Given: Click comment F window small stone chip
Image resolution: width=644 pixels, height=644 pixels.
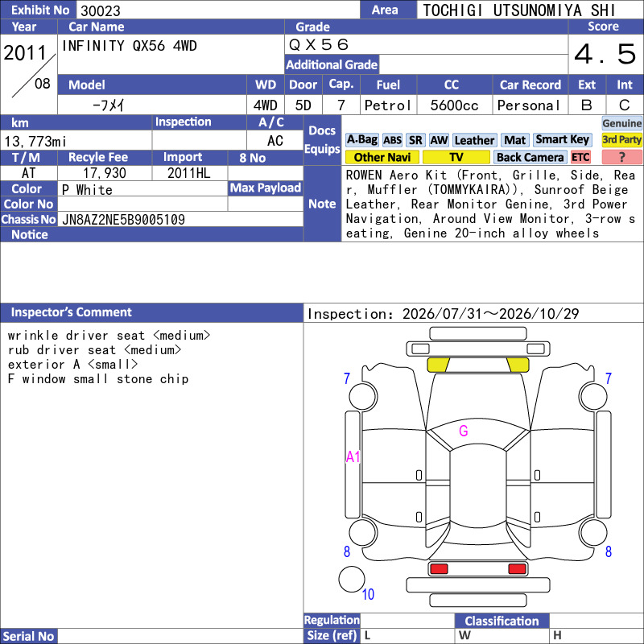Looking at the screenshot, I should click(x=98, y=378).
